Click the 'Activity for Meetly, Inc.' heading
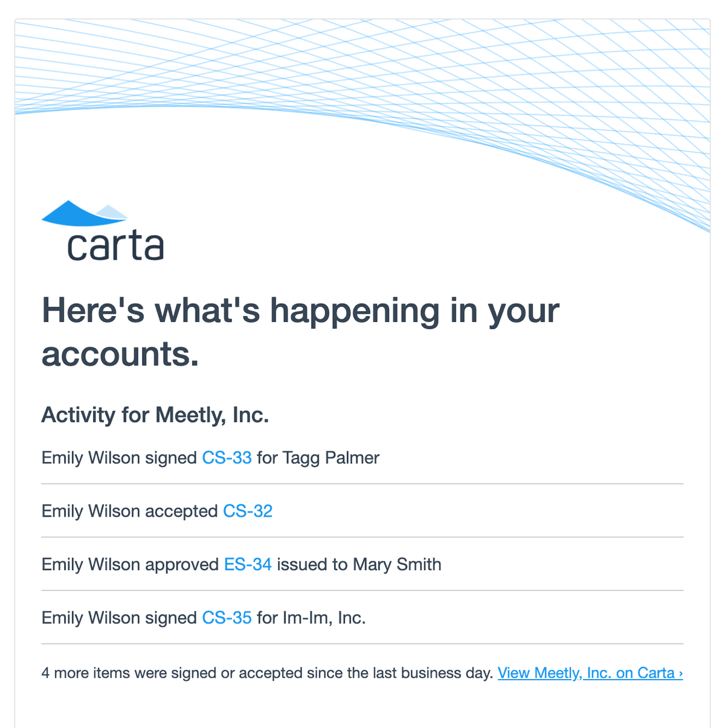The image size is (725, 728). tap(155, 415)
